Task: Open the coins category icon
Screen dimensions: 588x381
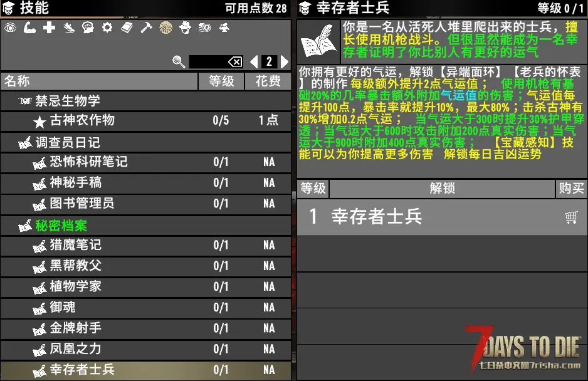Action: [x=204, y=28]
